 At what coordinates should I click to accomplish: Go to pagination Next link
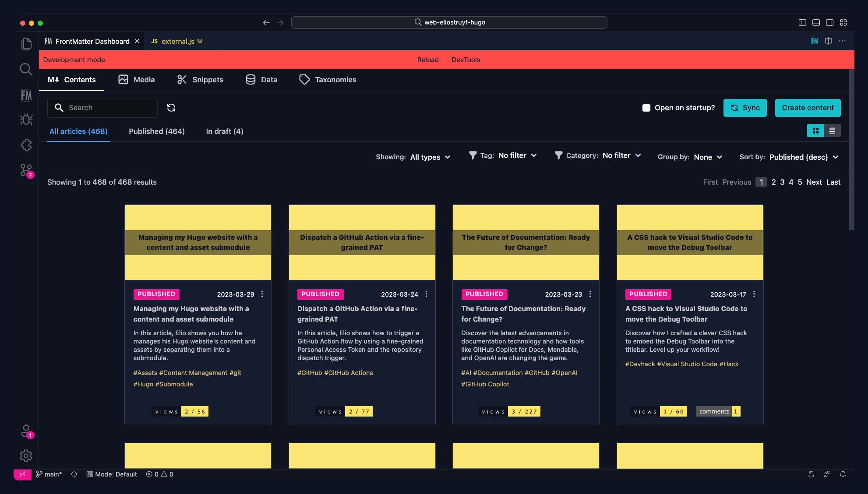point(814,182)
